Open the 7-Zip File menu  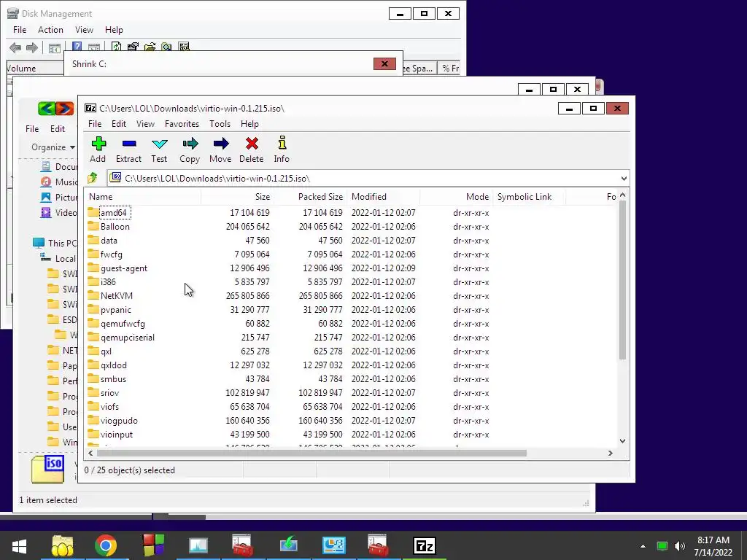tap(95, 124)
